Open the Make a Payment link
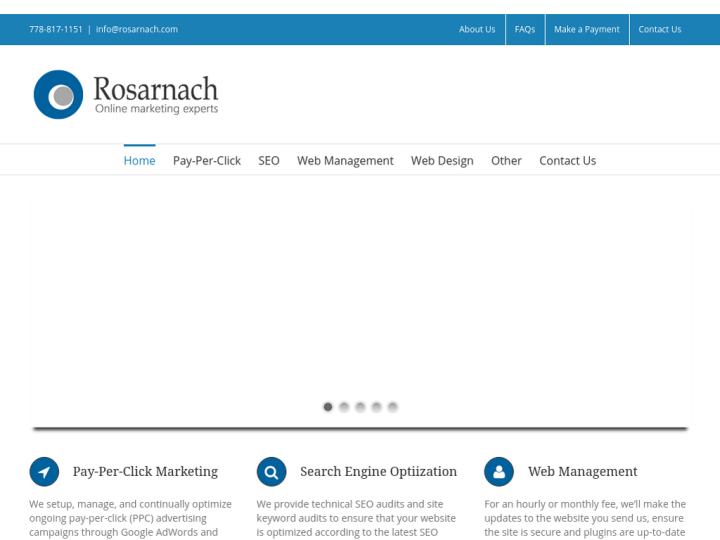Screen dimensions: 720x540 click(587, 29)
